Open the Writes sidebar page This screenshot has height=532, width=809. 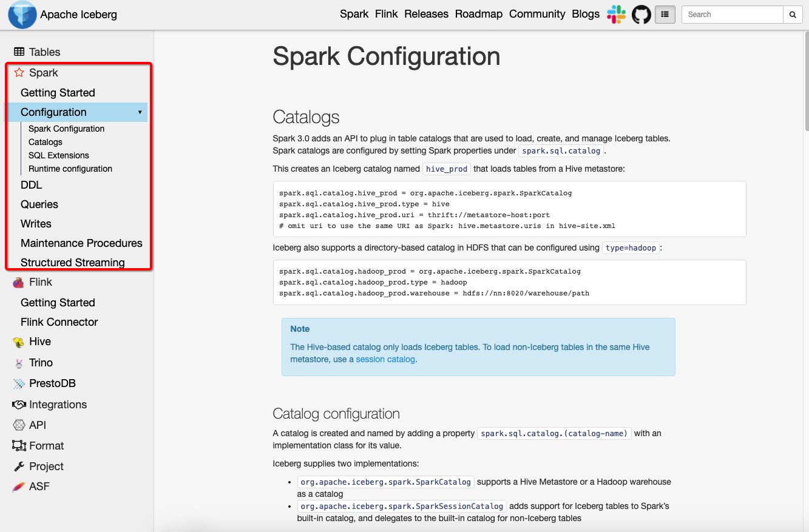[x=36, y=224]
